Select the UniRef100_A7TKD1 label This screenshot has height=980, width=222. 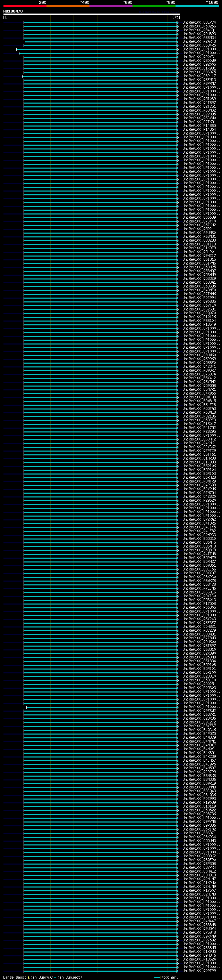[199, 122]
